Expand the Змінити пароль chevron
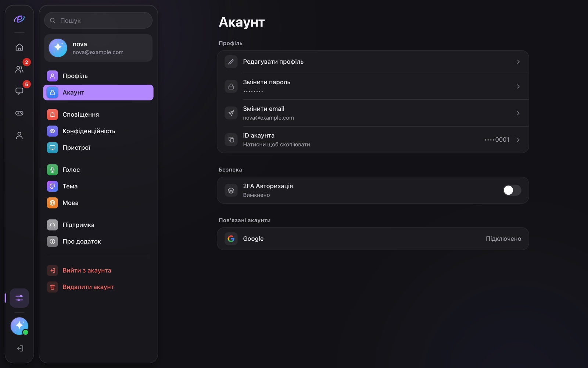The height and width of the screenshot is (368, 588). [x=518, y=86]
